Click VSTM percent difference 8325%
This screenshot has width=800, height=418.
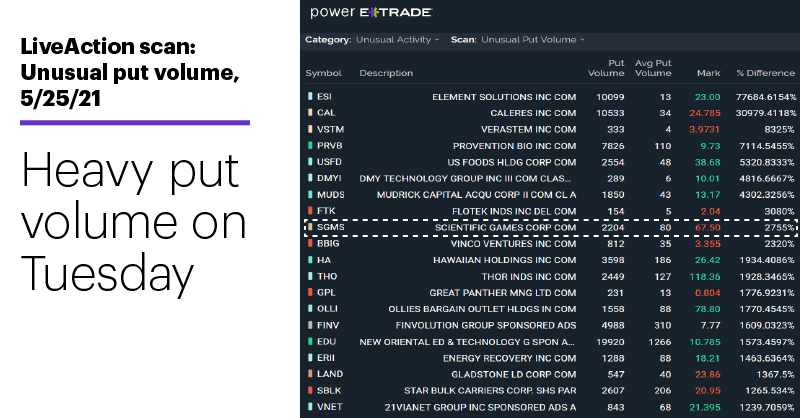[x=779, y=130]
